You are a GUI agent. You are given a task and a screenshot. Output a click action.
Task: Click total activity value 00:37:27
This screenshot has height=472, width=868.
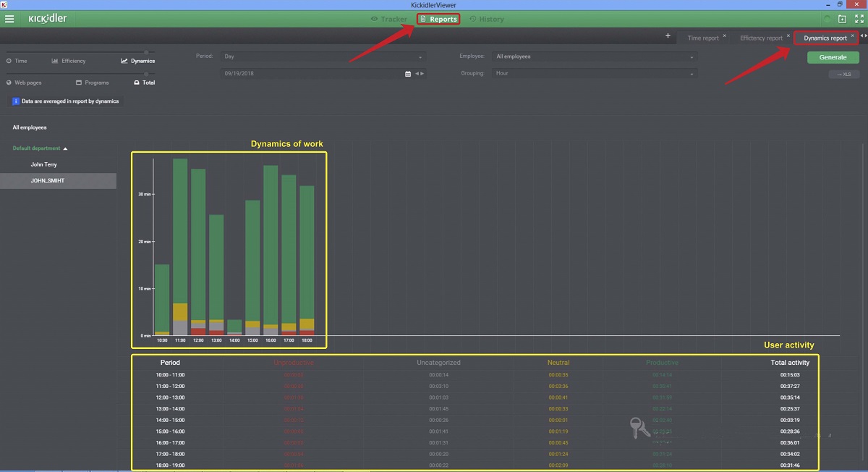pyautogui.click(x=789, y=386)
